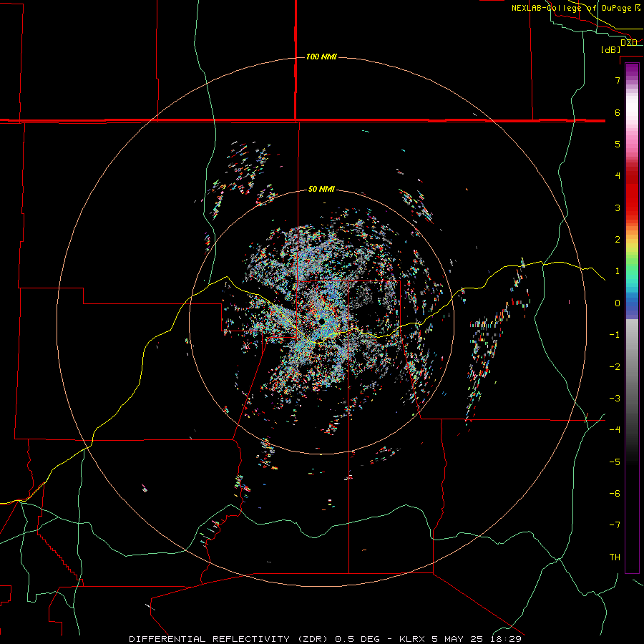Click the black radar site dot at center
This screenshot has width=644, height=644.
click(322, 321)
